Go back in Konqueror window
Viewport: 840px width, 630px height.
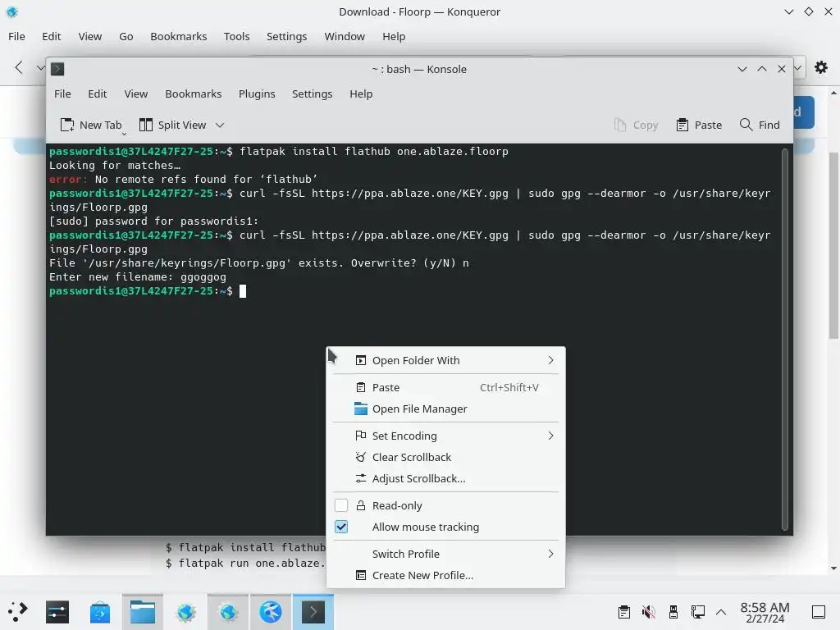tap(20, 67)
